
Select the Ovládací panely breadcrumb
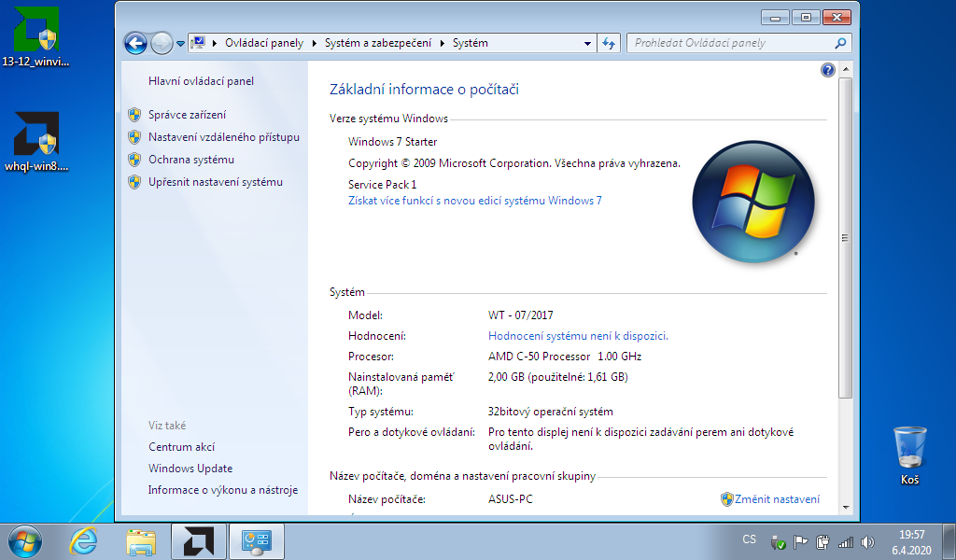click(264, 43)
